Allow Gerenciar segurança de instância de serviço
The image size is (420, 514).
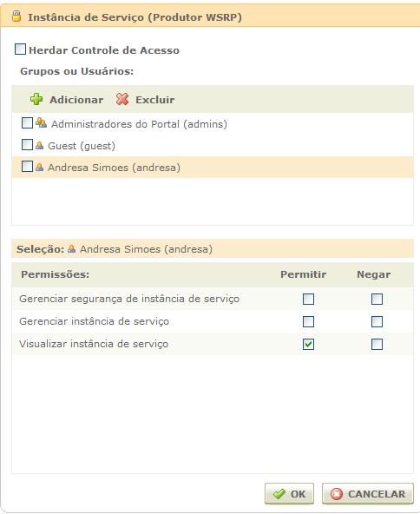pyautogui.click(x=308, y=299)
